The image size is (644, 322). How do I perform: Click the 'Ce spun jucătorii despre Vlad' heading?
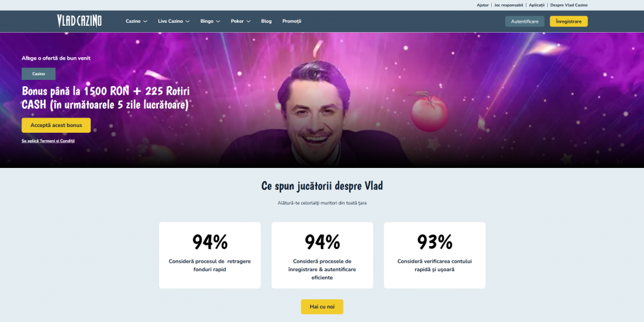(322, 186)
